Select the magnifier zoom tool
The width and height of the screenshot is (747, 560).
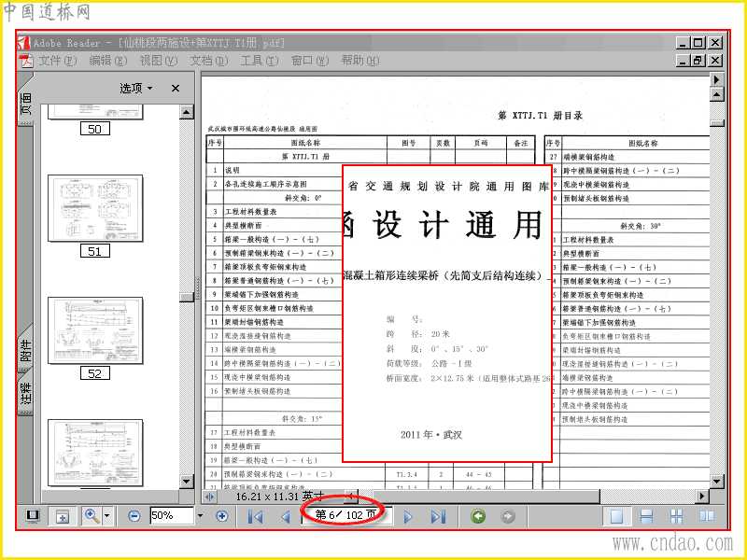pyautogui.click(x=92, y=516)
